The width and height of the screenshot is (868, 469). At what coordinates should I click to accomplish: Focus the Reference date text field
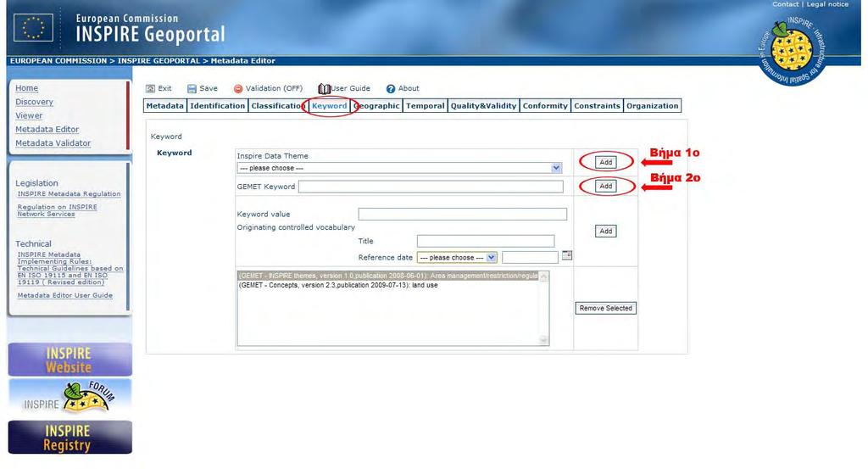pos(530,258)
